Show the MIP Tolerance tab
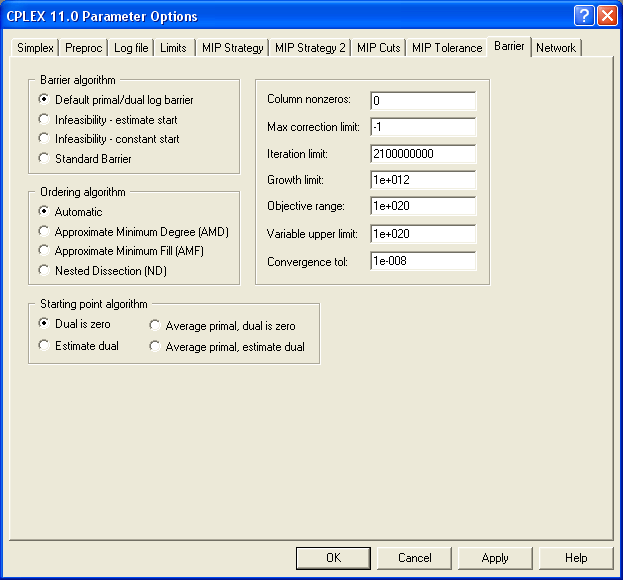623x580 pixels. point(447,48)
